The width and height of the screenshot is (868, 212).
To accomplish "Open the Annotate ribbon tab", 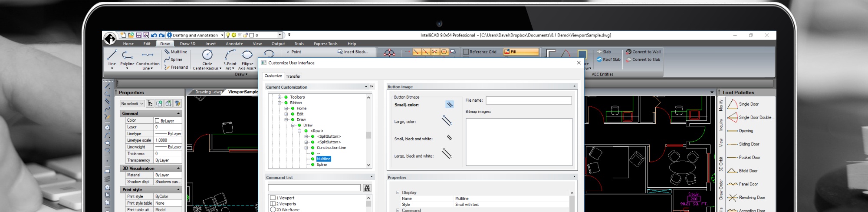I will click(234, 44).
